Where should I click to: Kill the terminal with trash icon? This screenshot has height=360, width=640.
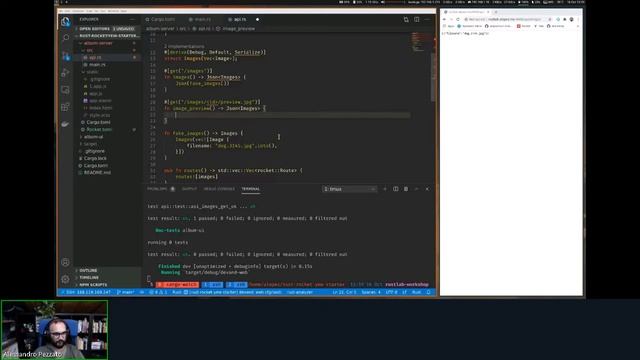(406, 189)
